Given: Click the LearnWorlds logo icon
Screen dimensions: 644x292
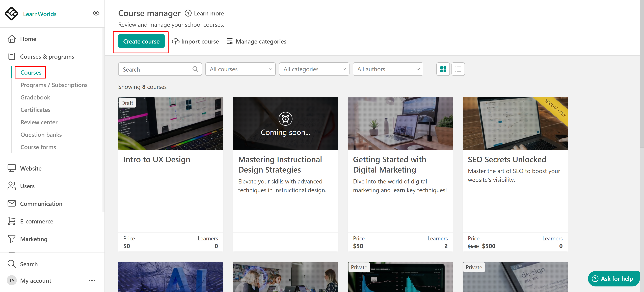Looking at the screenshot, I should point(12,14).
